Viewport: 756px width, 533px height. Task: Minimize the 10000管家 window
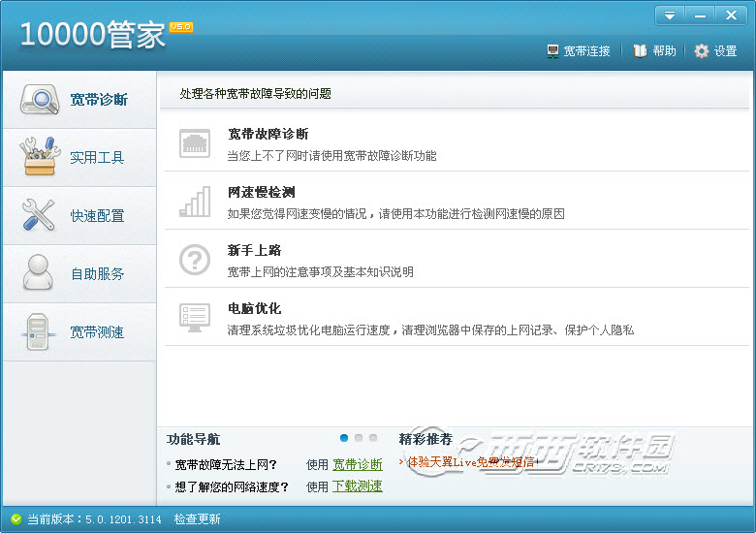[700, 16]
